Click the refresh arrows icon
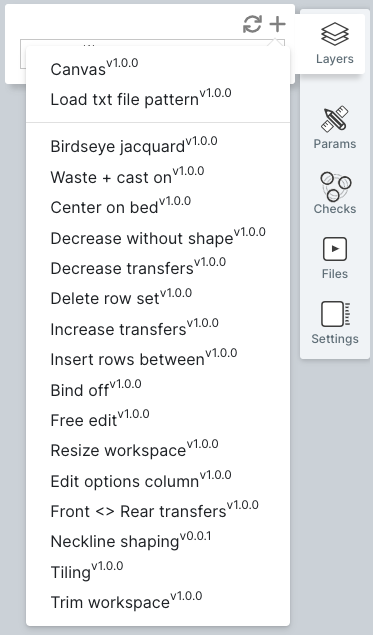The width and height of the screenshot is (373, 635). click(x=252, y=24)
